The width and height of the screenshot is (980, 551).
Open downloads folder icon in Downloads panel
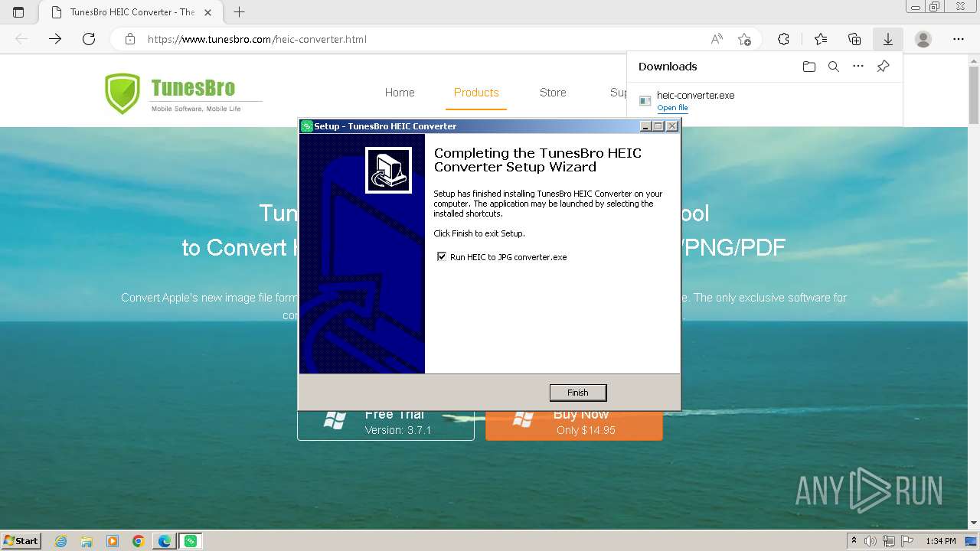pos(809,67)
